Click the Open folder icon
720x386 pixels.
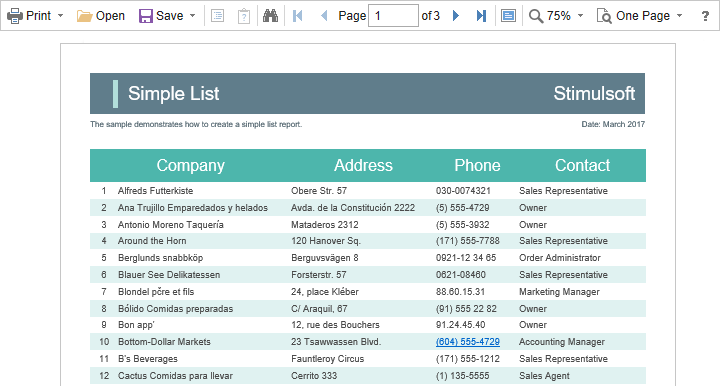(x=84, y=16)
